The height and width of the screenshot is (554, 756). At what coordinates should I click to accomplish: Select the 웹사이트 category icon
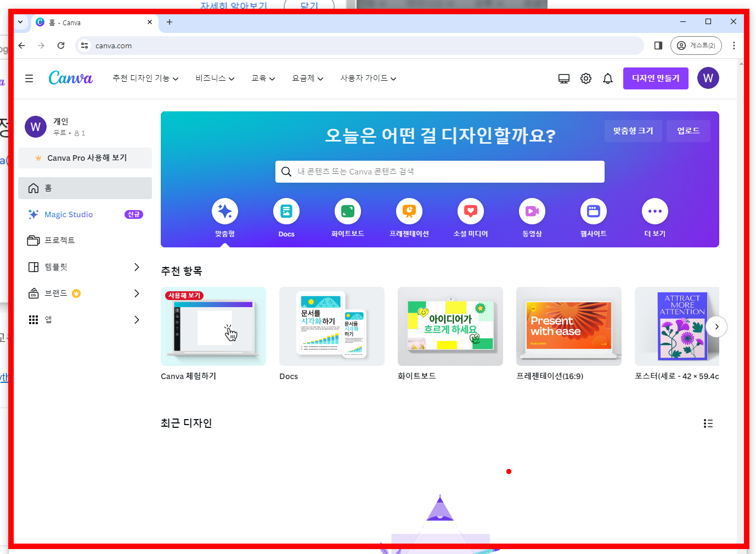point(594,211)
